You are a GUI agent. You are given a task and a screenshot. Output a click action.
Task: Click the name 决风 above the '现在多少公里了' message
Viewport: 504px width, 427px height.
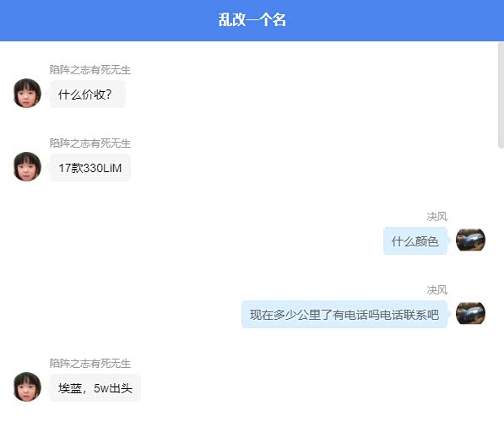point(436,289)
